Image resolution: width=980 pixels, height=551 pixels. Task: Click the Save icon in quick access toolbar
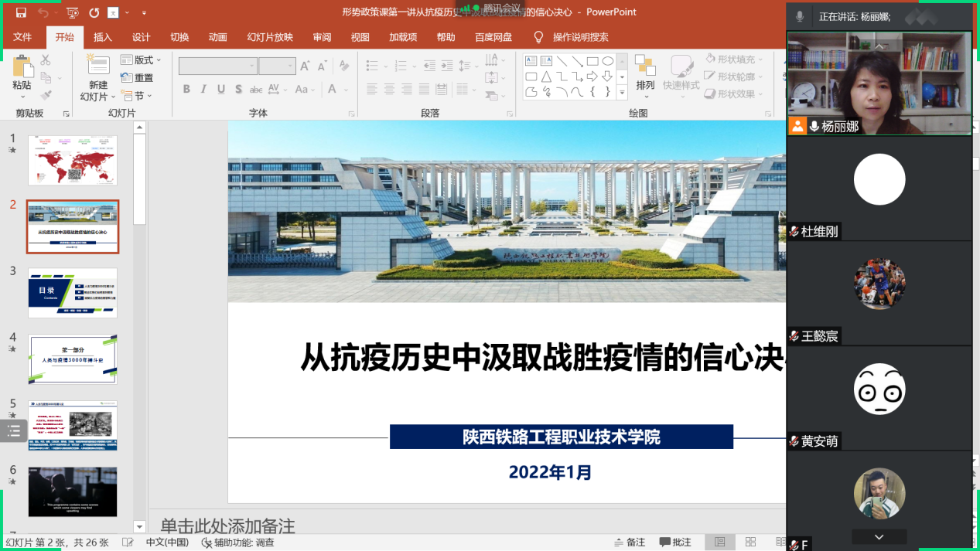tap(21, 12)
